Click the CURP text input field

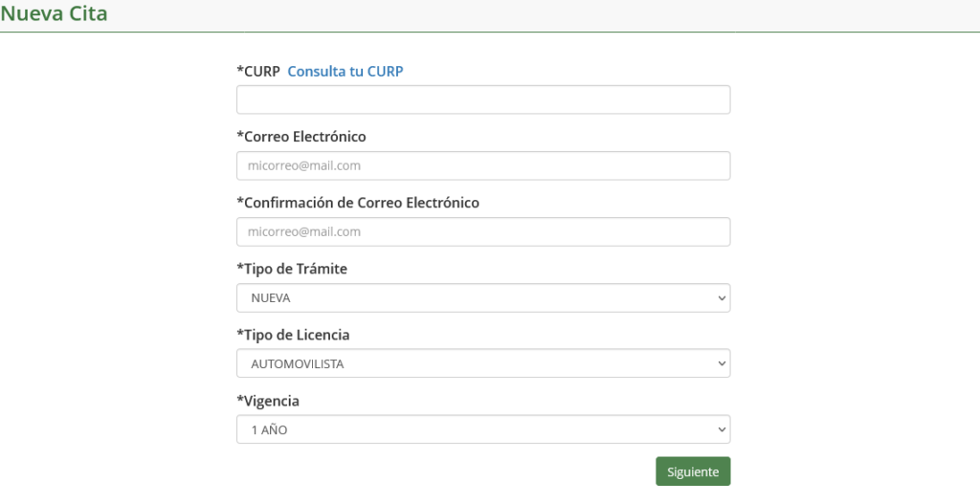(483, 99)
